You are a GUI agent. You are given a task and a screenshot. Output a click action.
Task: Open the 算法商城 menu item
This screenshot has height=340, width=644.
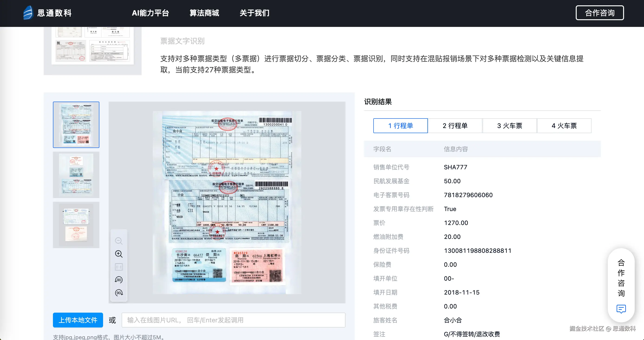(x=204, y=13)
